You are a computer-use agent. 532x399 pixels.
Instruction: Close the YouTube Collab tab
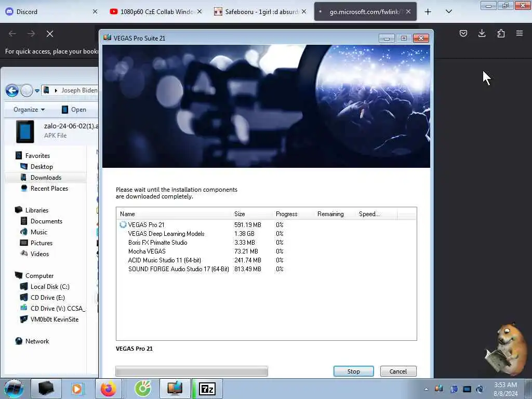point(199,11)
